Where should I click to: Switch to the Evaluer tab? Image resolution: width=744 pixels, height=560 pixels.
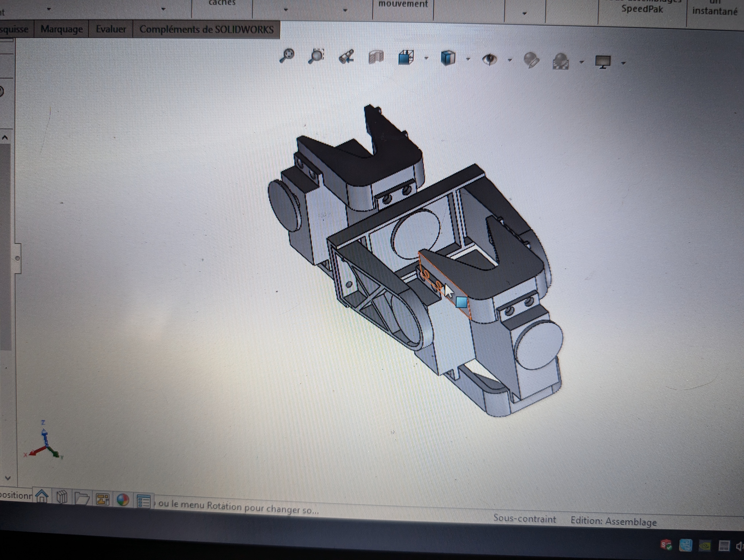(x=111, y=30)
